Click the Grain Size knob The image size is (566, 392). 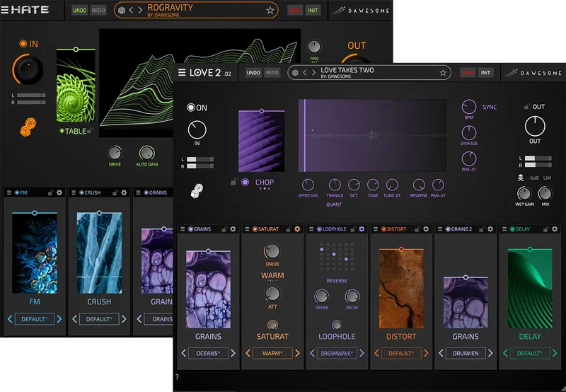469,133
